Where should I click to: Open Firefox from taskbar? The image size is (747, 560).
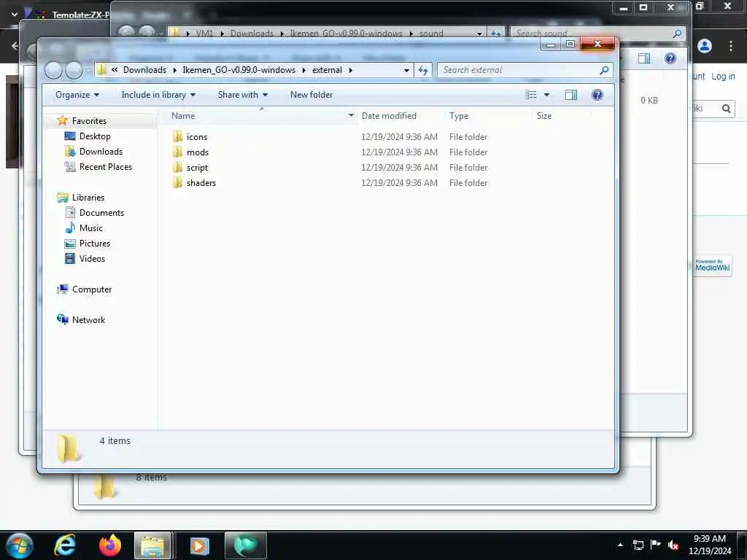[x=109, y=545]
